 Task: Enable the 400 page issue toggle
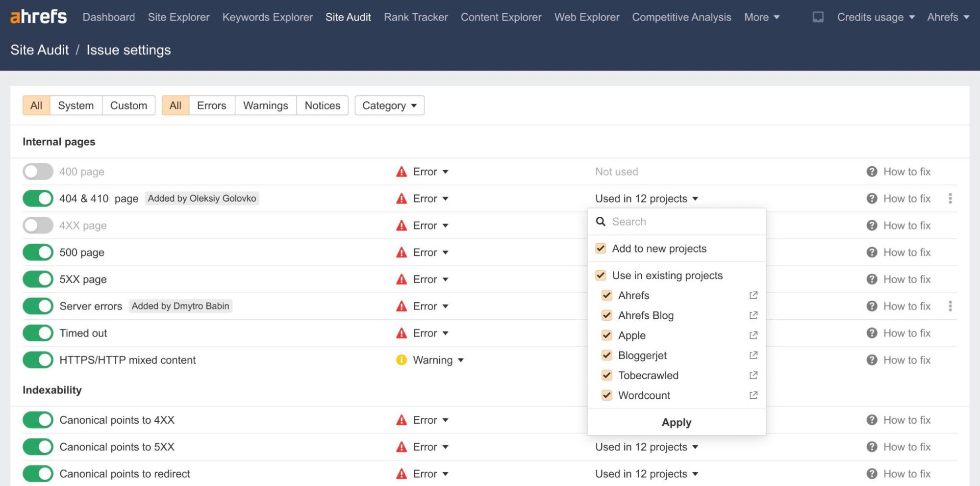[37, 171]
